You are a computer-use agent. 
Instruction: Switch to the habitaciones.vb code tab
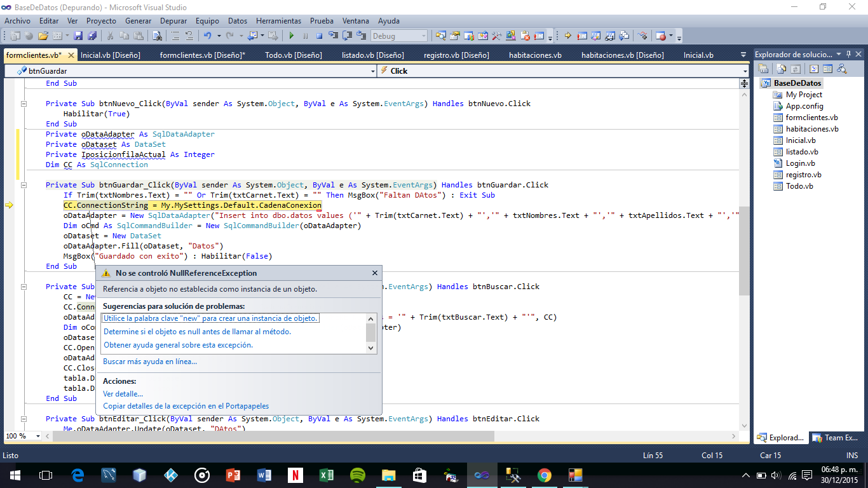535,55
